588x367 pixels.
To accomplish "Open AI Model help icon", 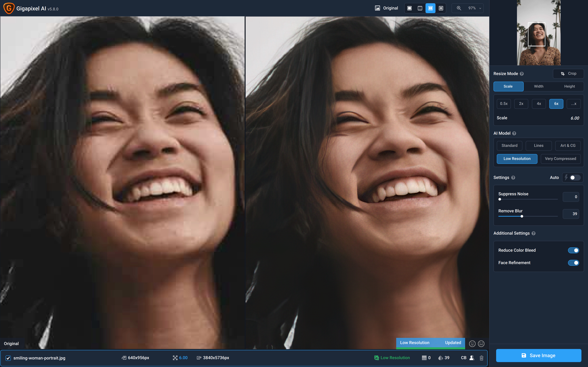I will pyautogui.click(x=514, y=134).
